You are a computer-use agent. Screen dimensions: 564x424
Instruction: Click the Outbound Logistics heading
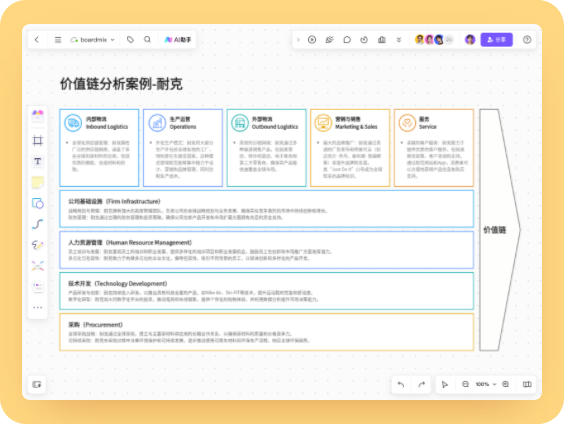click(275, 123)
